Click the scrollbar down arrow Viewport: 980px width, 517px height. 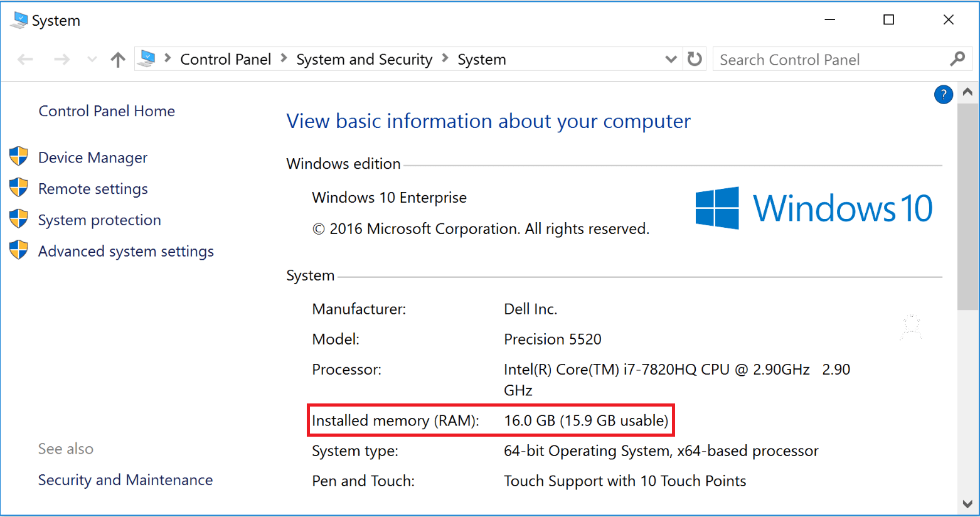[967, 504]
